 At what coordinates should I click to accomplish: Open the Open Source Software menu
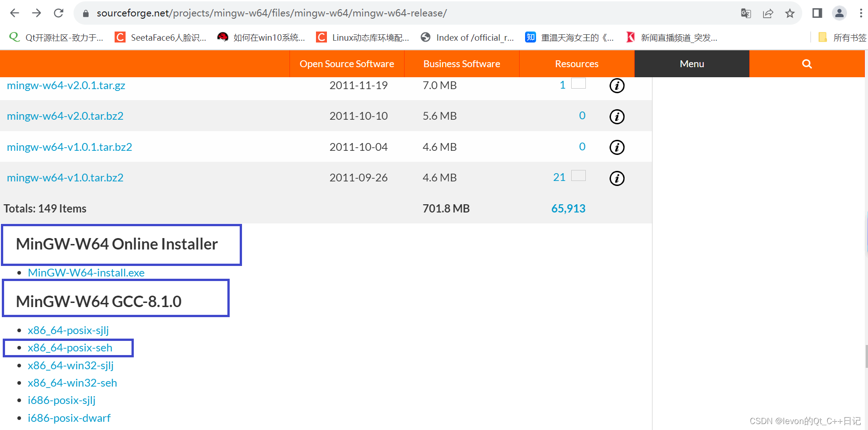[347, 64]
